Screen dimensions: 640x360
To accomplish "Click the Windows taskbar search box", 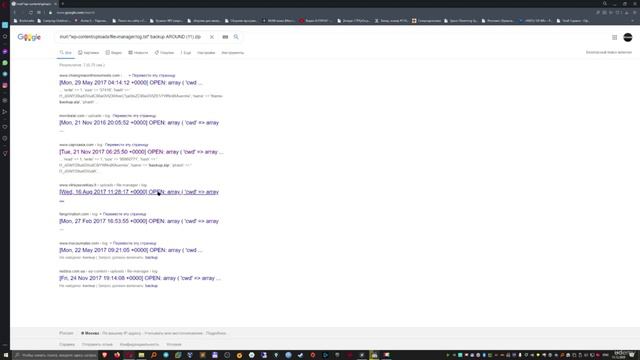I will point(56,355).
